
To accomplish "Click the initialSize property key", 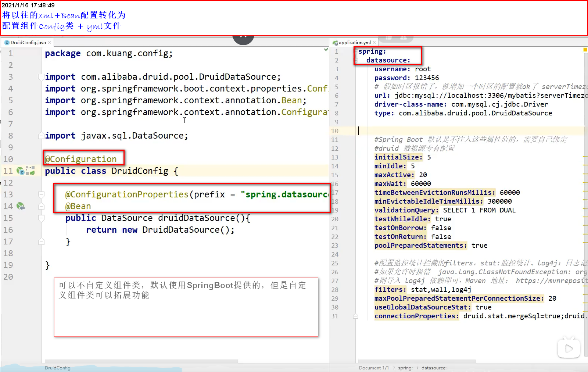I will (x=399, y=157).
